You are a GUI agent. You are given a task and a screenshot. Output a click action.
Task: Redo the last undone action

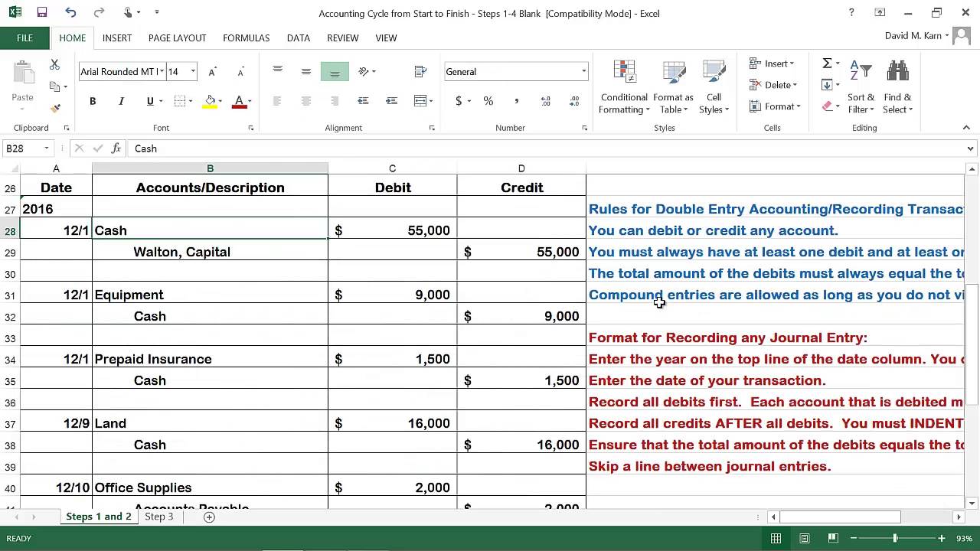(x=99, y=13)
